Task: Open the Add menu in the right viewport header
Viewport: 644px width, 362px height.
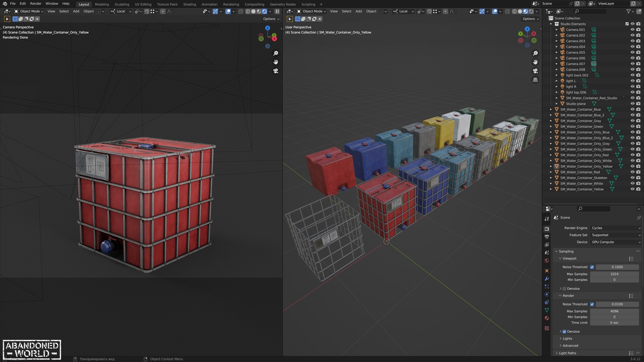Action: (x=359, y=11)
